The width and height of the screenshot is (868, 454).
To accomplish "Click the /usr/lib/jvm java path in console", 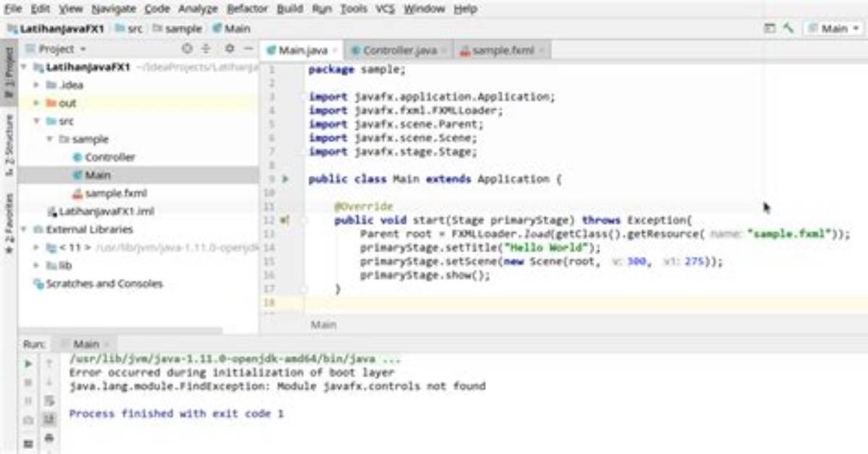I will click(235, 359).
